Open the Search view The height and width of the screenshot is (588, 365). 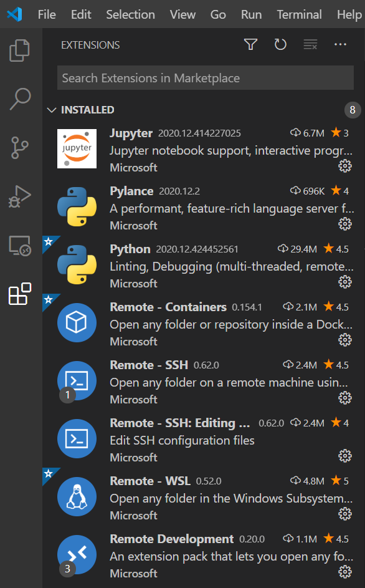(x=19, y=99)
